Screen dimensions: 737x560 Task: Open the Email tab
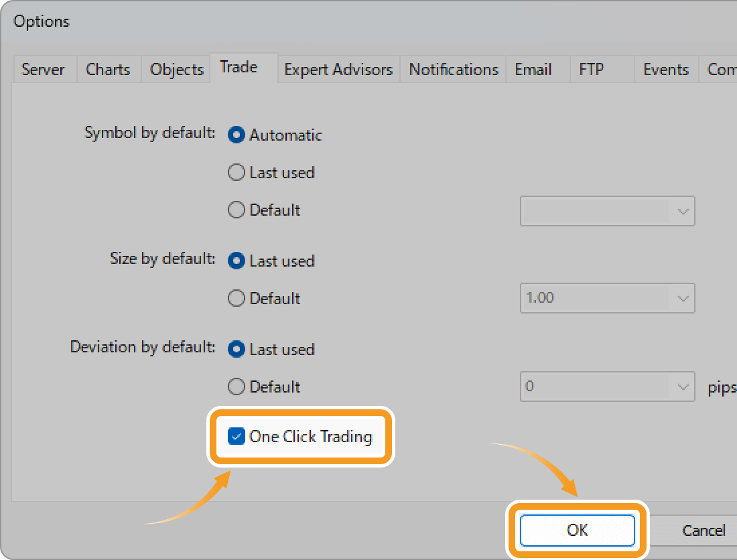click(533, 69)
